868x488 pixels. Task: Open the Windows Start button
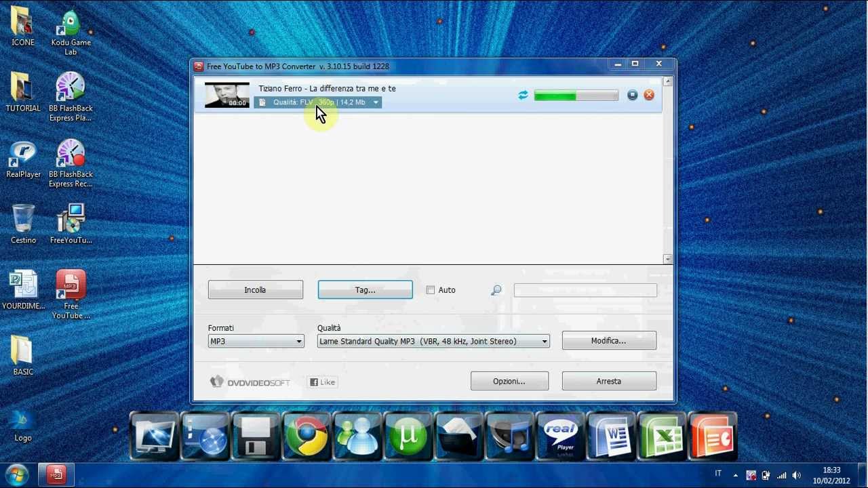tap(16, 475)
